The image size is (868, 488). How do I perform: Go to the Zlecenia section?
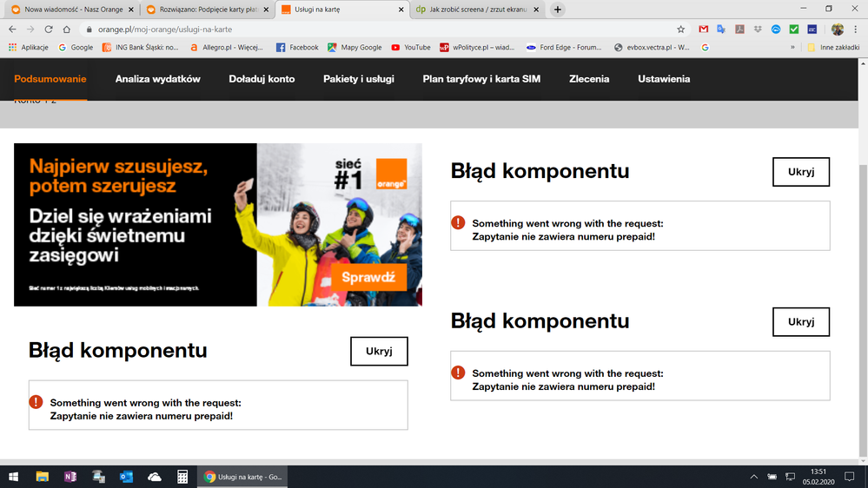[x=589, y=79]
